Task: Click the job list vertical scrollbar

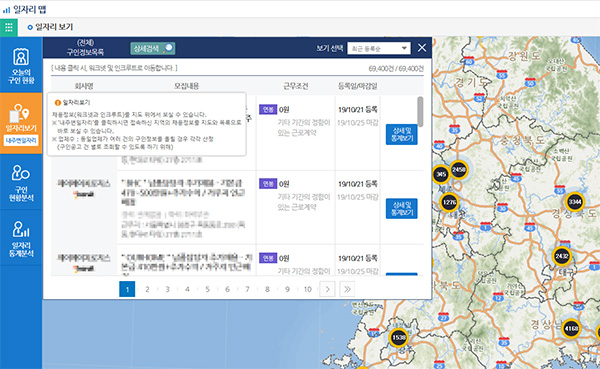Action: pyautogui.click(x=420, y=111)
